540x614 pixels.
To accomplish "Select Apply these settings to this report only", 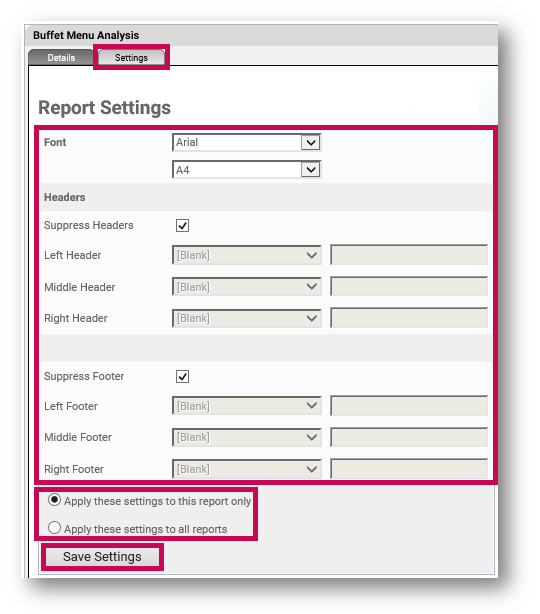I will [54, 500].
